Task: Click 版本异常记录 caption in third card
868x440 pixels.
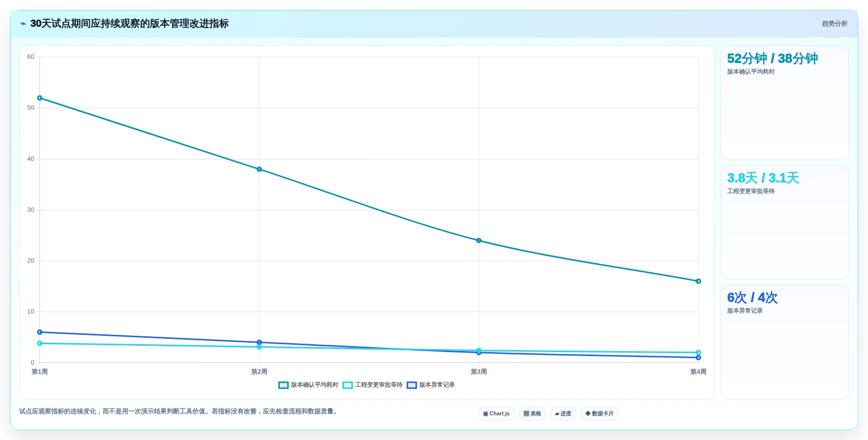Action: coord(745,311)
